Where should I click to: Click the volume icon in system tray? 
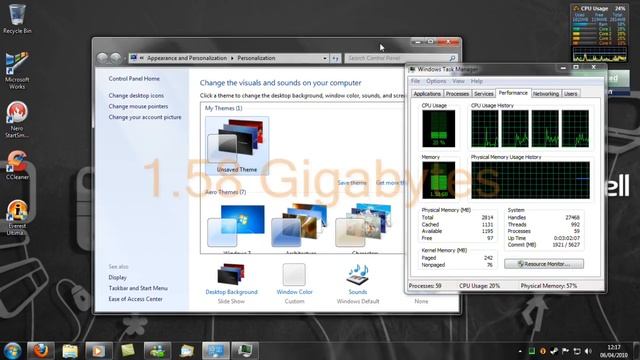click(x=588, y=351)
